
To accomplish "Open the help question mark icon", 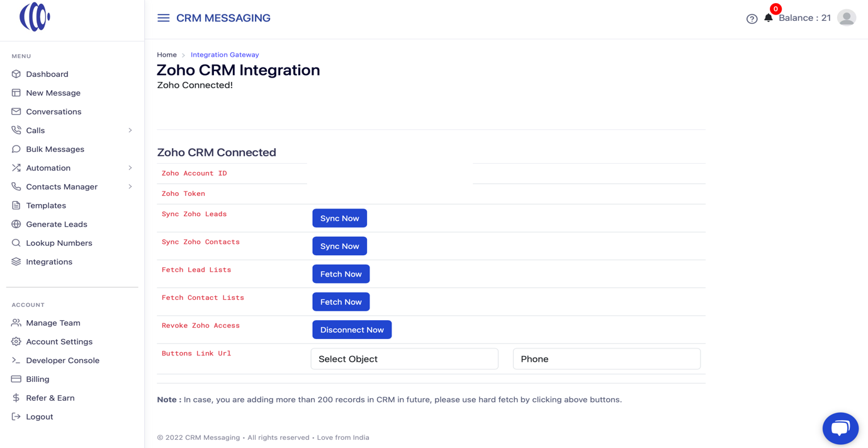I will (752, 19).
